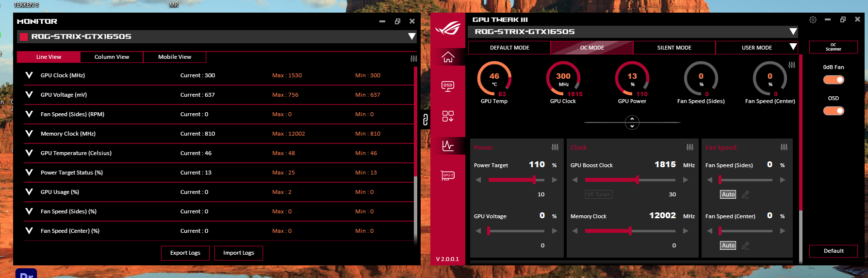
Task: Expand GPU Clock (MHz) row
Action: tap(29, 75)
